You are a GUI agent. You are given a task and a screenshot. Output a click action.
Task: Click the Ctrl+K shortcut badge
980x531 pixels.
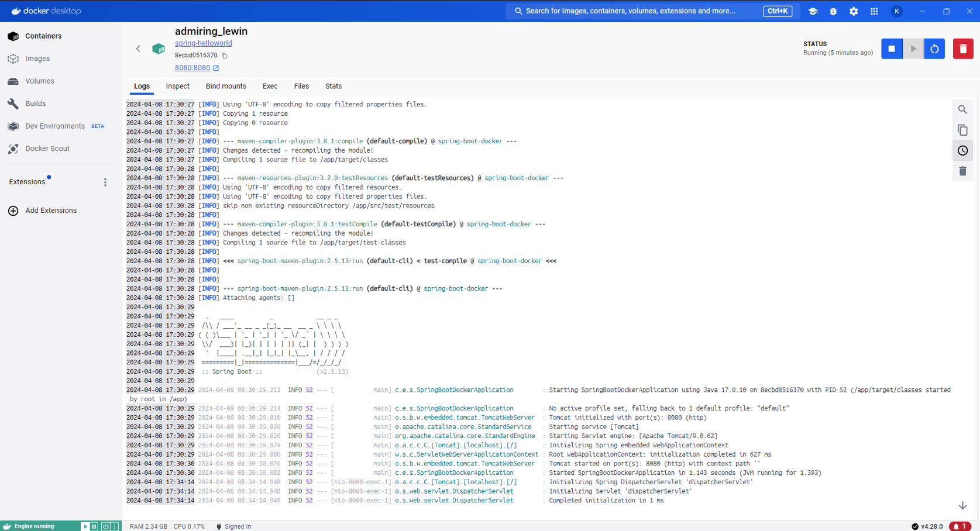778,11
